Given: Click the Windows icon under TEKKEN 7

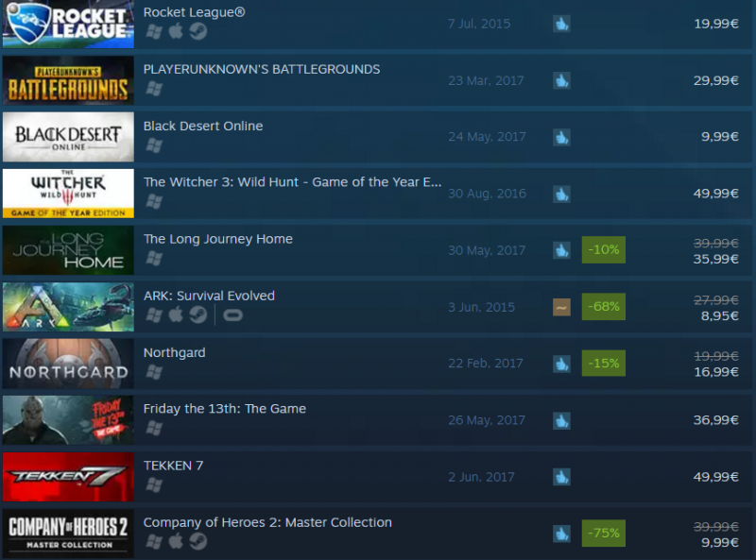Looking at the screenshot, I should pos(154,484).
